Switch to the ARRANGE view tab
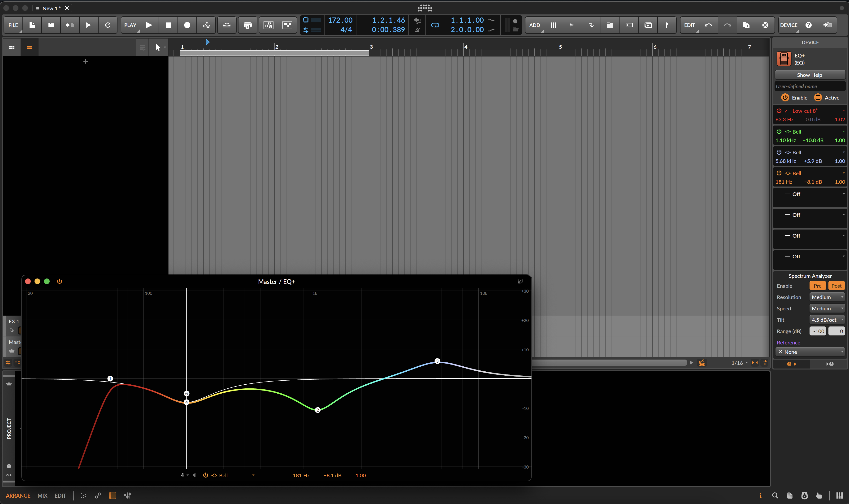Screen dimensions: 849x504 point(18,495)
